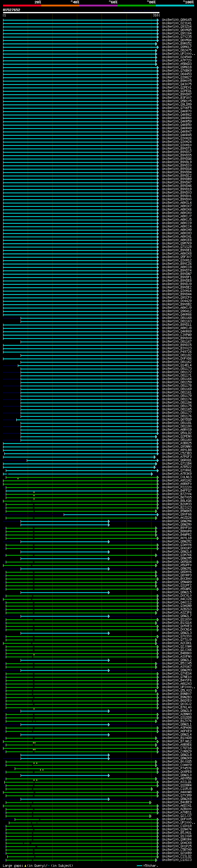The image size is (197, 868).
Task: Click the green ~80% legend color segment
Action: click(137, 6)
